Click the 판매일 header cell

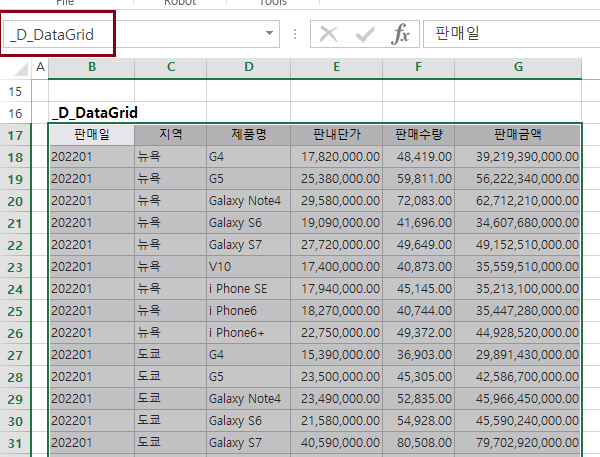click(91, 135)
